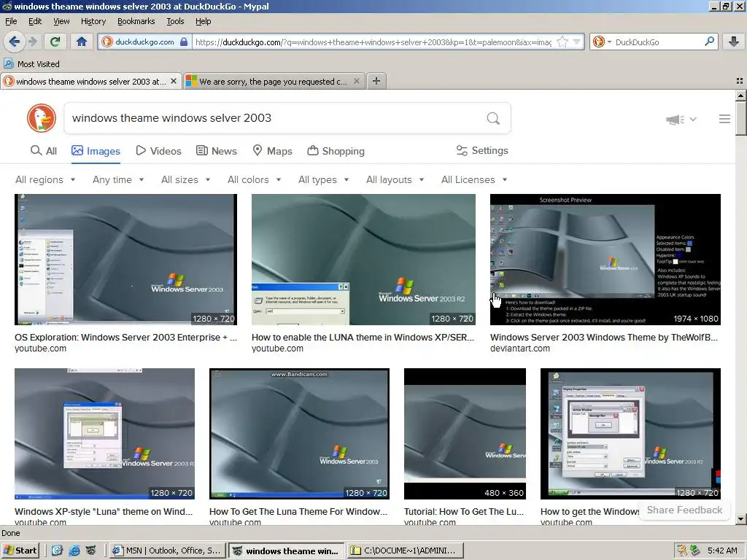Viewport: 747px width, 560px height.
Task: Click the padlock site security icon
Action: coord(184,42)
